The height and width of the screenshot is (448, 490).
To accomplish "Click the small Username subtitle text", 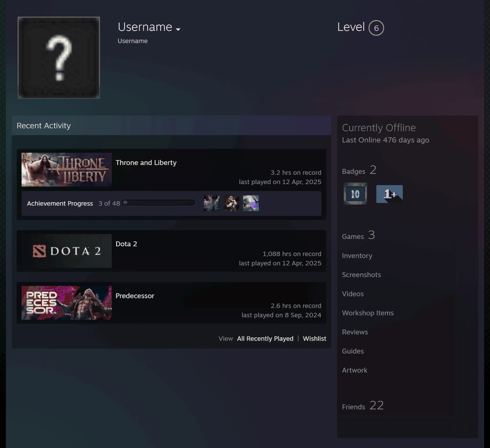I will [132, 41].
